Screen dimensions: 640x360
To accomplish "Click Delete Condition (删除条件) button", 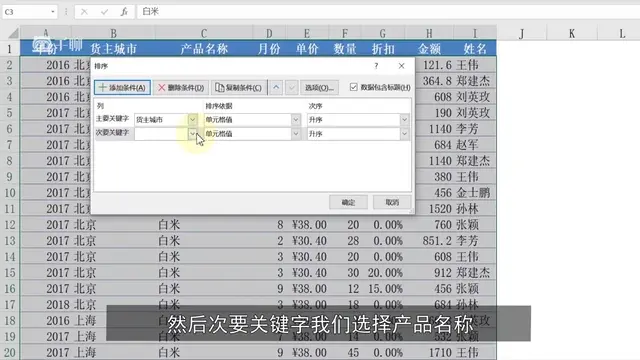I will [x=180, y=87].
